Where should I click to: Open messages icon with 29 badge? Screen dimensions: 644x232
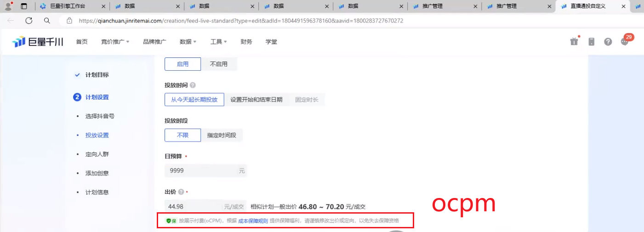point(624,41)
